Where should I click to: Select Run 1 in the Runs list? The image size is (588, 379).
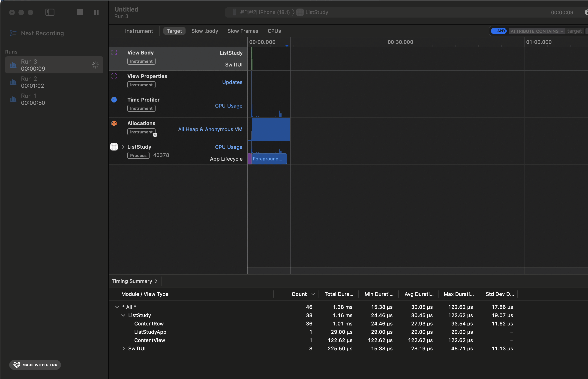coord(54,99)
